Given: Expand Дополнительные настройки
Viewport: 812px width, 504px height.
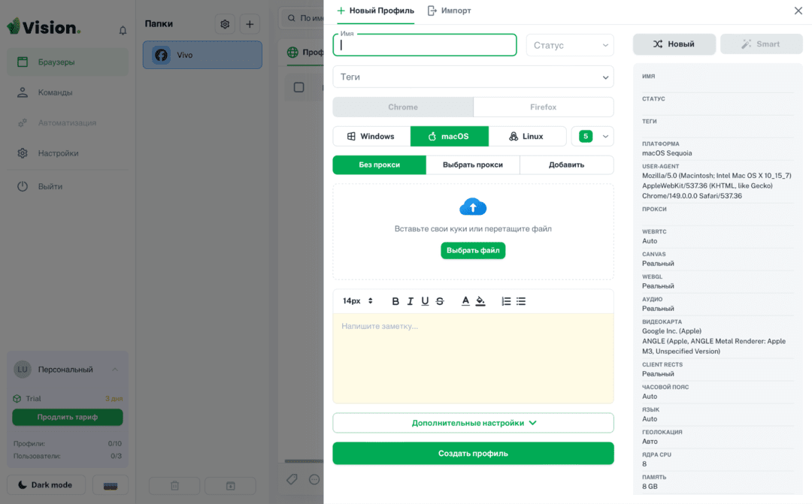Looking at the screenshot, I should click(474, 424).
